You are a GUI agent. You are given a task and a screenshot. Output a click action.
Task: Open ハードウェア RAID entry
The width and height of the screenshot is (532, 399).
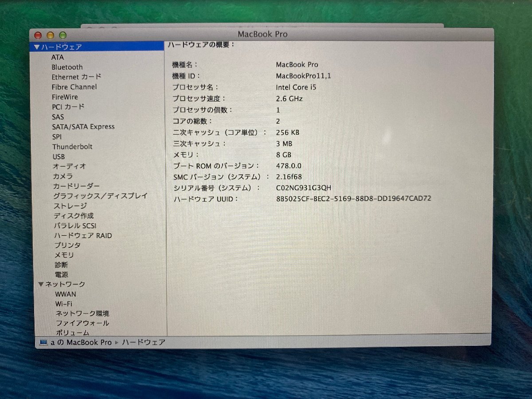click(83, 235)
